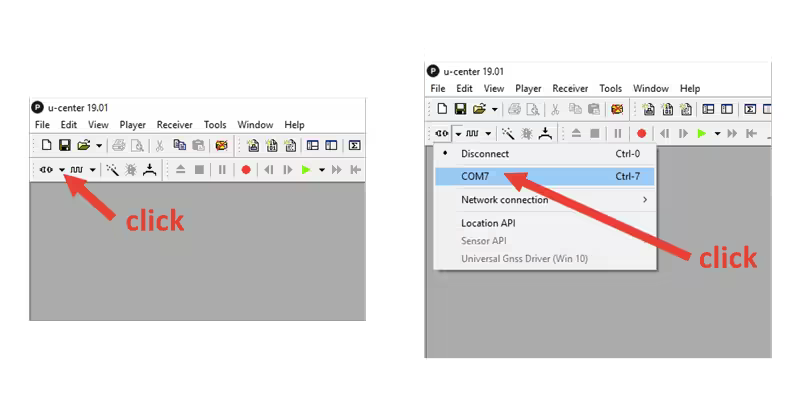Click connect icon in right u-center window
The width and height of the screenshot is (800, 420).
point(442,133)
